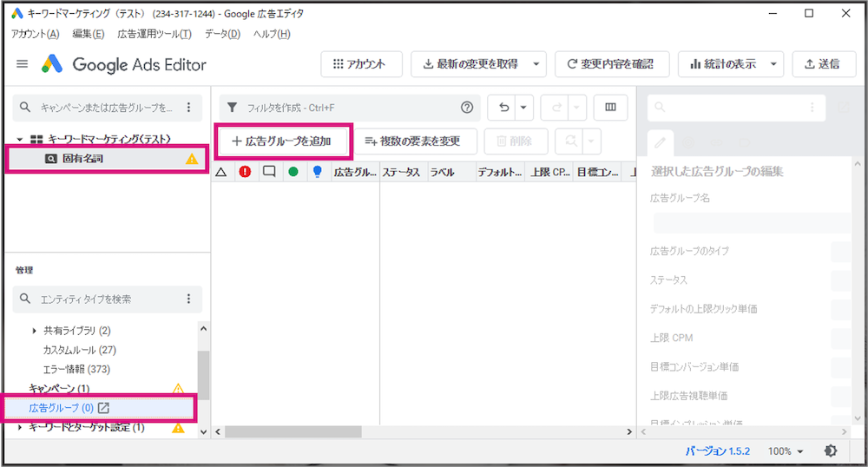The width and height of the screenshot is (868, 467).
Task: Open dropdown arrow of 統計の表示
Action: 773,64
